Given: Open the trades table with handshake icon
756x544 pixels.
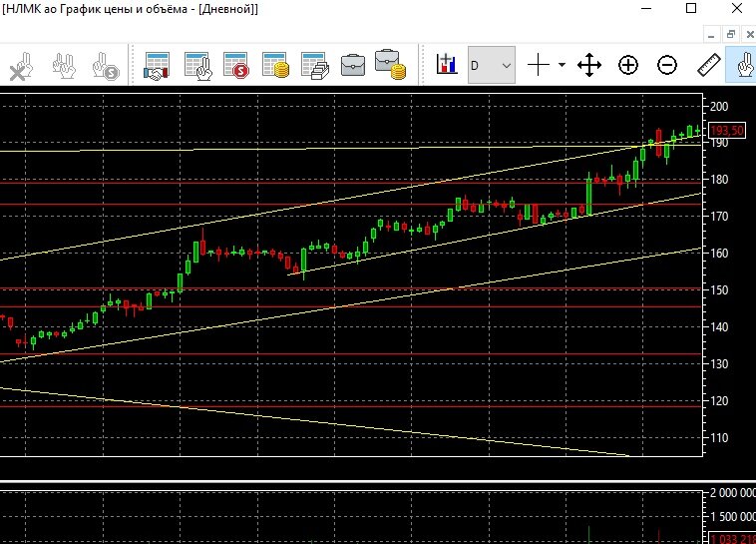Looking at the screenshot, I should coord(157,66).
